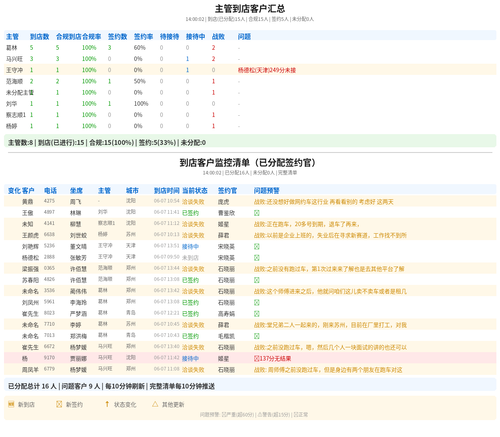This screenshot has height=437, width=500.
Task: Click the 接待中 status in row 5236
Action: pyautogui.click(x=191, y=247)
